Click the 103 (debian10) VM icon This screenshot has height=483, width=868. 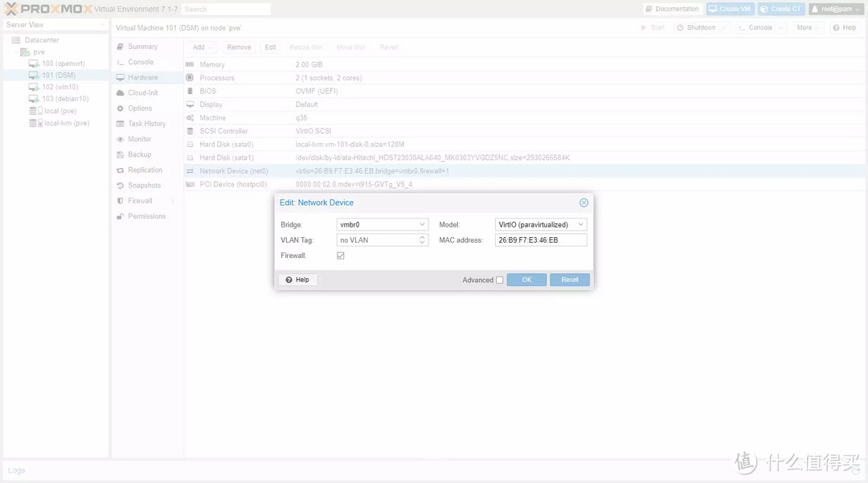tap(34, 99)
